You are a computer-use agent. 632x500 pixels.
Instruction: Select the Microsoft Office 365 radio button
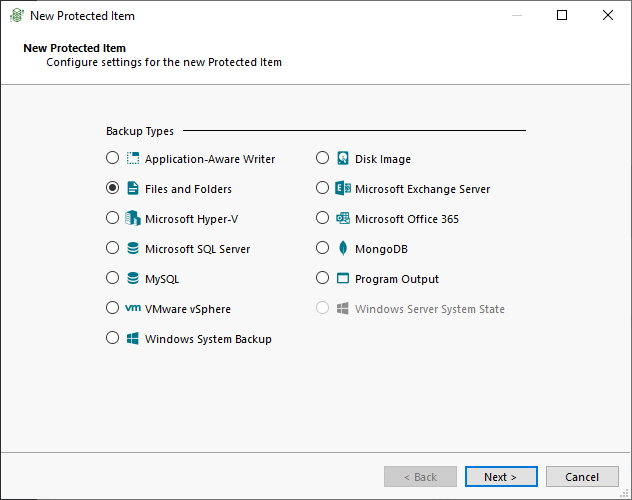pos(322,218)
